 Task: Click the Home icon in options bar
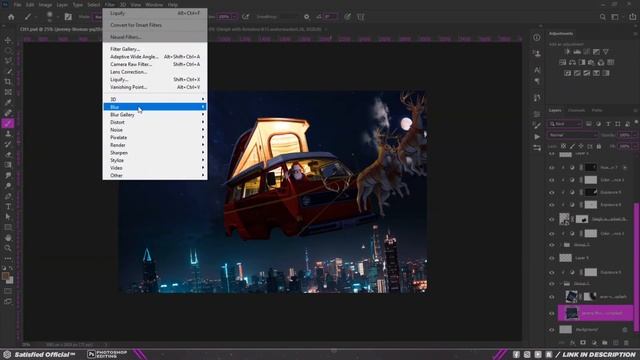coord(11,17)
